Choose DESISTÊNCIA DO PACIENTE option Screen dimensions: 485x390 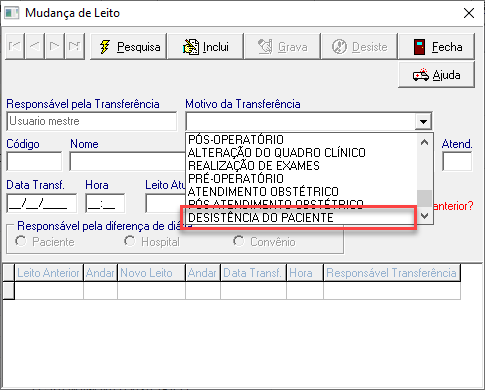pos(261,218)
